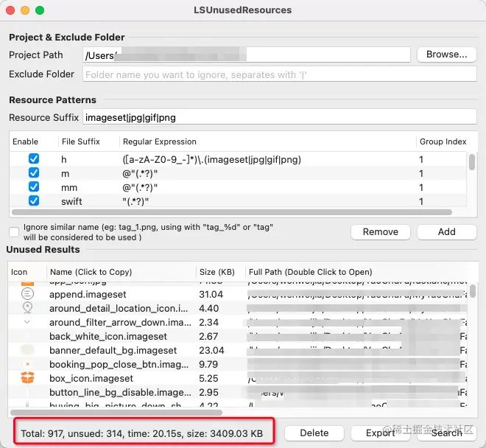Select the around_detail_location_icon pin icon
The height and width of the screenshot is (448, 486).
point(27,308)
